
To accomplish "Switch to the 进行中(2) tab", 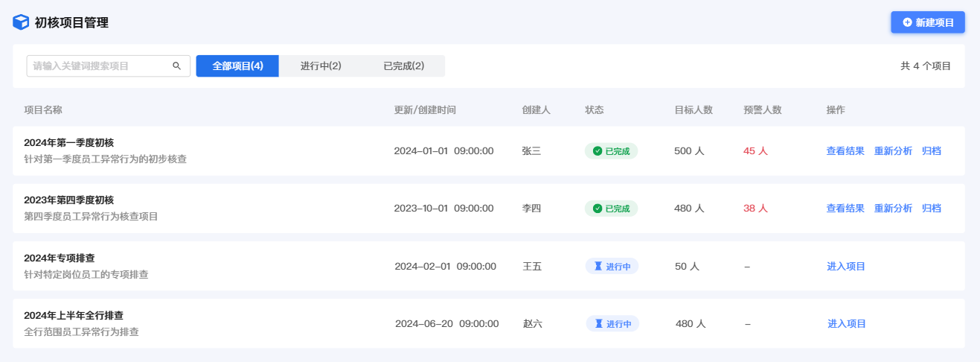I will pos(321,66).
